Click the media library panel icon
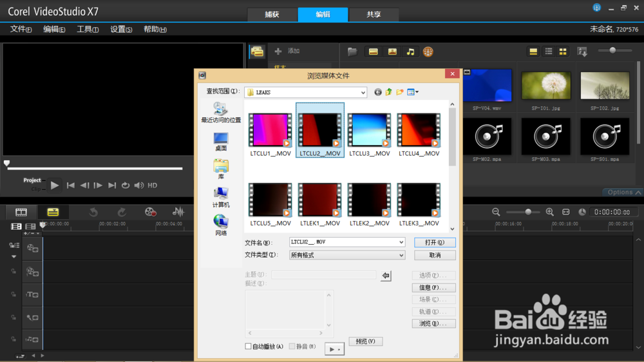The width and height of the screenshot is (644, 362). [x=258, y=52]
